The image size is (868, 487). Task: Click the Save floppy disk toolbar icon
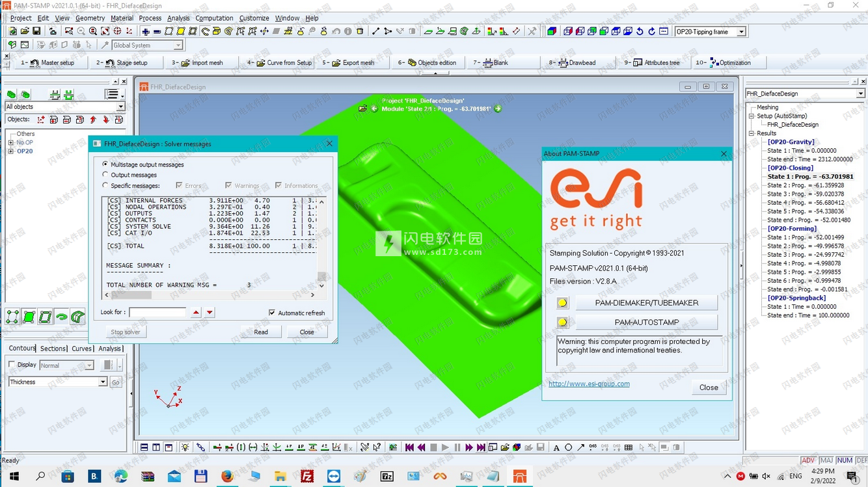point(36,31)
